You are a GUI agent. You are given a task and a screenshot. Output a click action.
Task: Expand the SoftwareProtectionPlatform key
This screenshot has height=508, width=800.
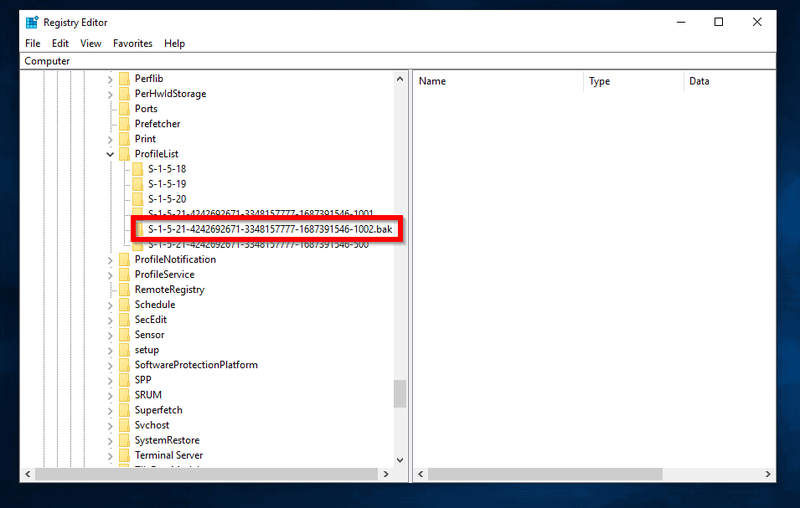click(x=110, y=366)
